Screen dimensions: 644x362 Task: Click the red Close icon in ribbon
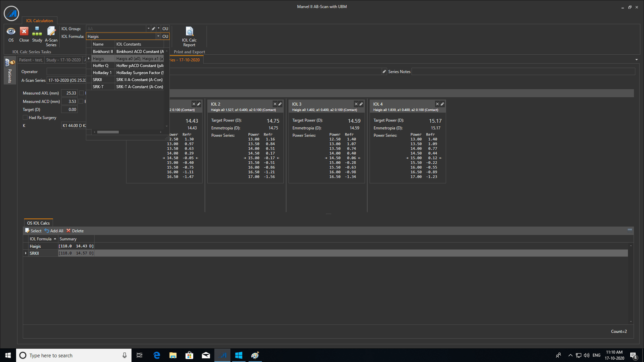click(x=24, y=32)
